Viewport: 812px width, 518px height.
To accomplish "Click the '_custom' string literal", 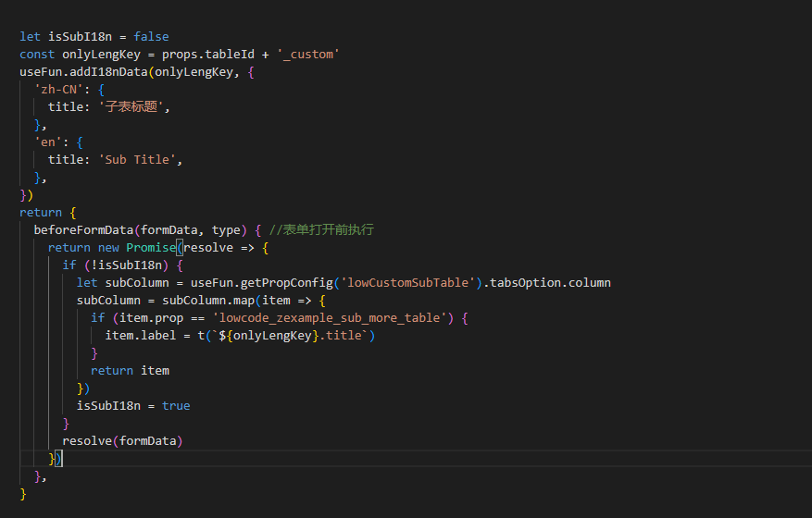I will [x=308, y=54].
